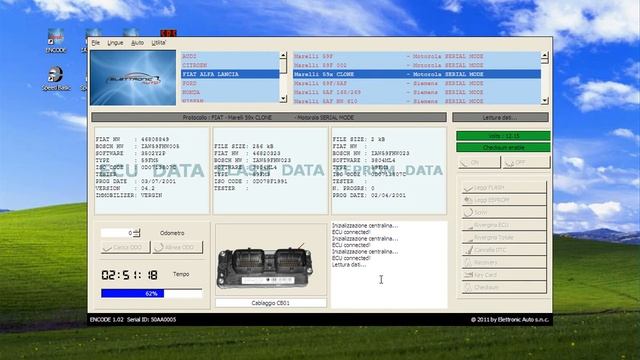Click the Checksum enable indicator
This screenshot has height=360, width=640.
503,147
